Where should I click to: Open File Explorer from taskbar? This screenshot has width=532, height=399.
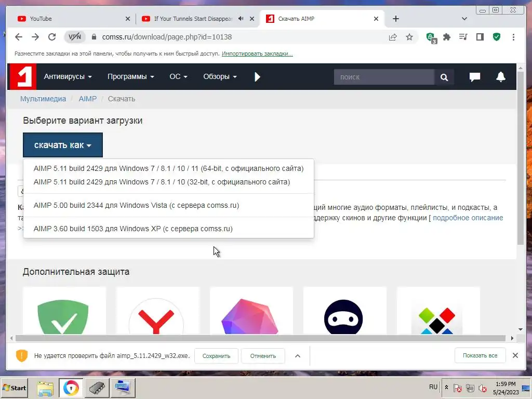point(45,388)
